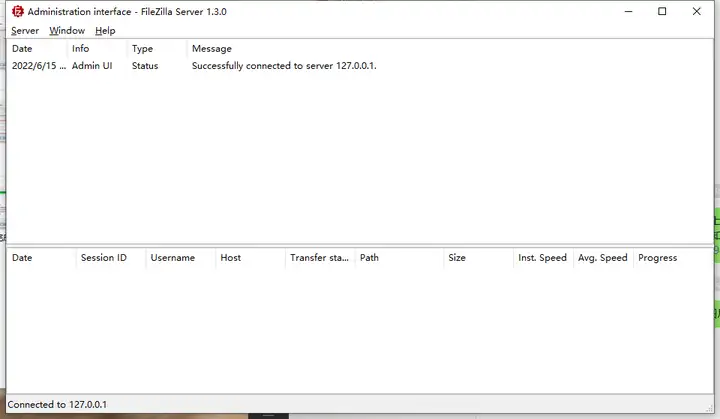Click the Inst. Speed column header

(x=542, y=258)
